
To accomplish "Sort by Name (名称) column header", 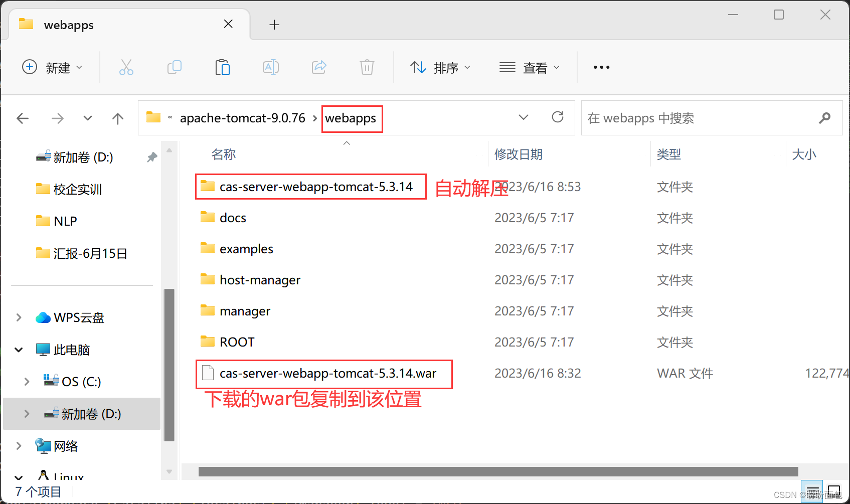I will click(x=224, y=154).
